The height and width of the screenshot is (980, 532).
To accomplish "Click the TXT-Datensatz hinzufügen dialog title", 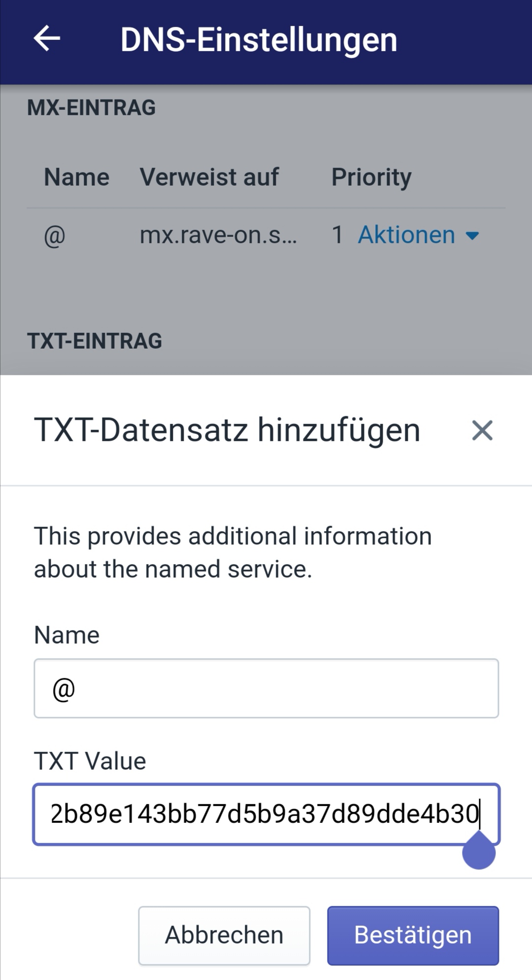I will 227,430.
